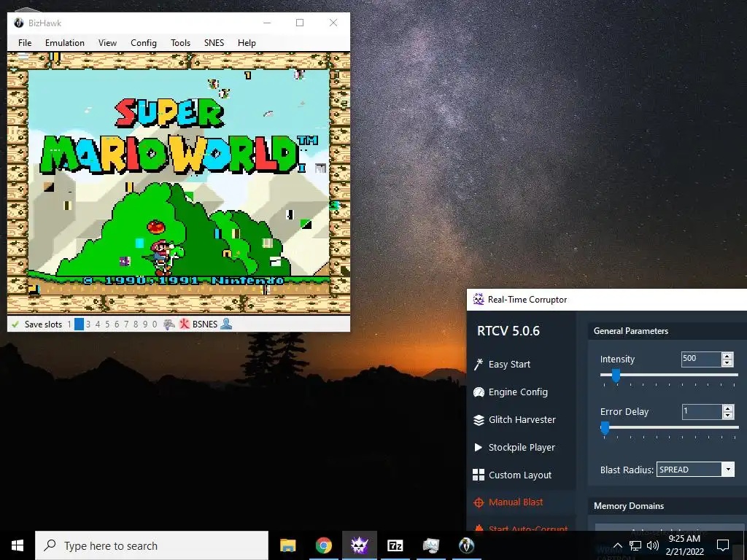Image resolution: width=747 pixels, height=560 pixels.
Task: Increase Intensity with the up arrow
Action: pos(727,356)
